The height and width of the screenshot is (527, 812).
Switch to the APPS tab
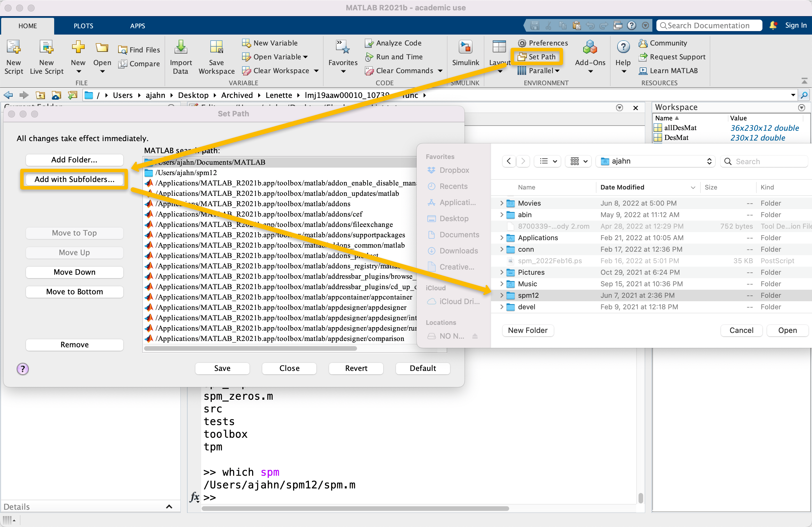pyautogui.click(x=137, y=26)
